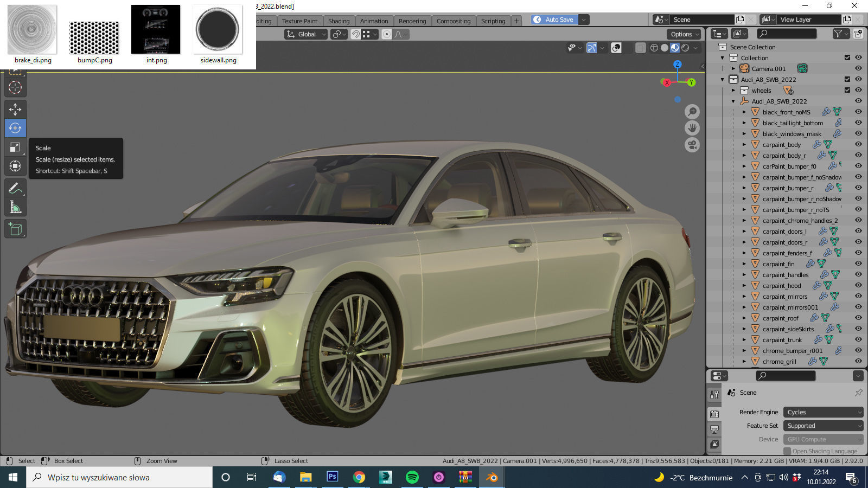Select the Add Cube tool

click(x=15, y=229)
